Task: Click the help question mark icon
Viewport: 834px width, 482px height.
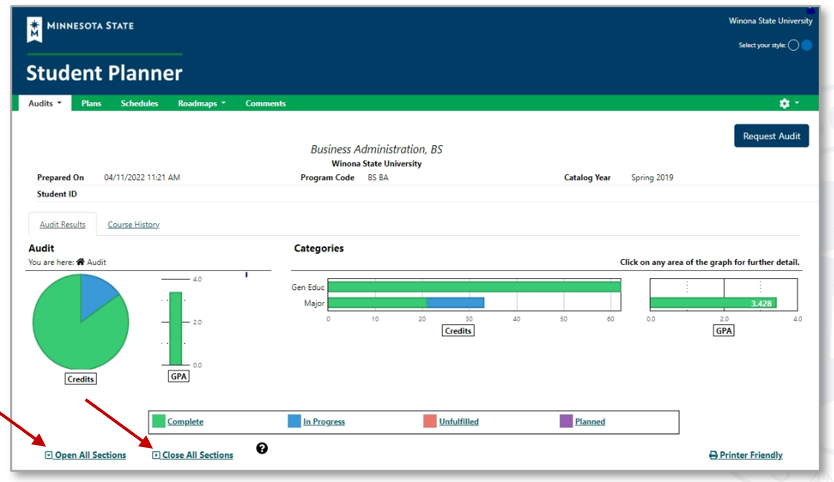Action: click(262, 449)
